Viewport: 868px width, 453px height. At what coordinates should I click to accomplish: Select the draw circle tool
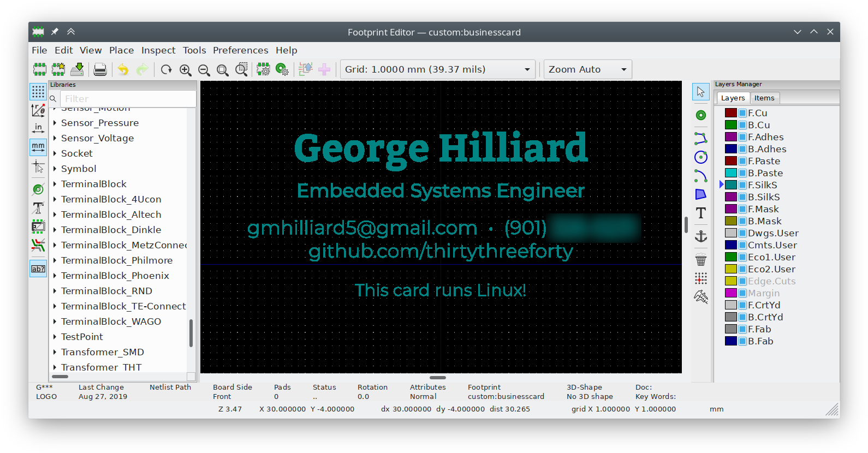(x=701, y=157)
